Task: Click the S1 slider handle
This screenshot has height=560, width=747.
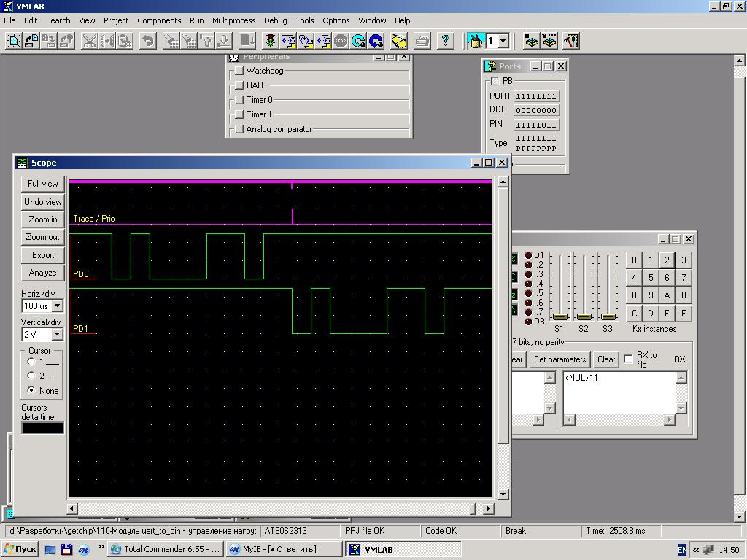Action: [560, 316]
